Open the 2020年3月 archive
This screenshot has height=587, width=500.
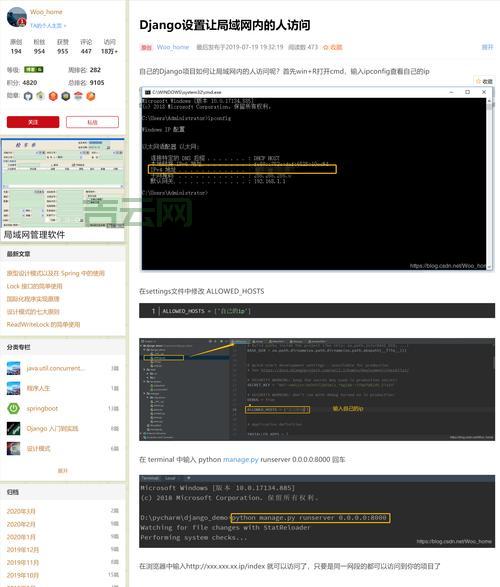(21, 511)
